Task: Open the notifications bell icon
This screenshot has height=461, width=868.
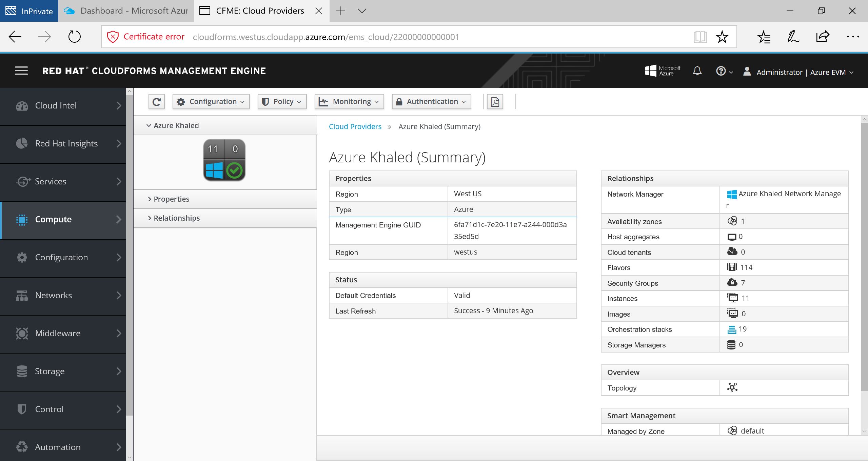Action: [697, 71]
